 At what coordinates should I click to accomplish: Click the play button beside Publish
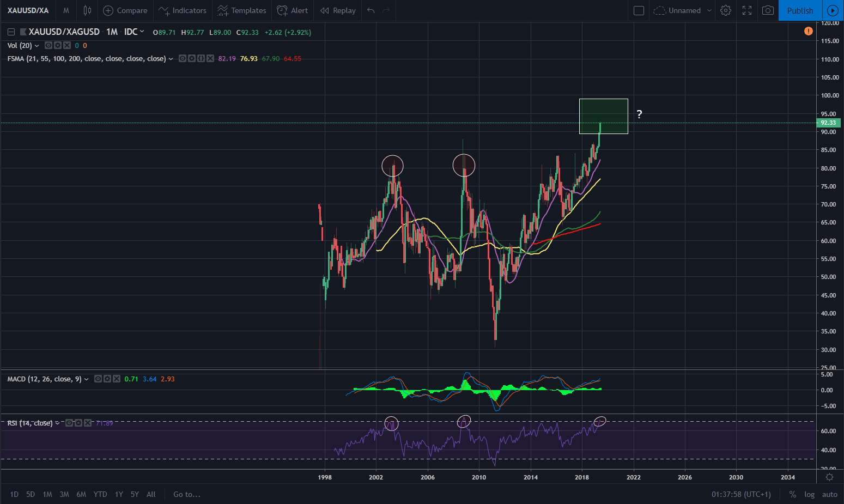[833, 10]
